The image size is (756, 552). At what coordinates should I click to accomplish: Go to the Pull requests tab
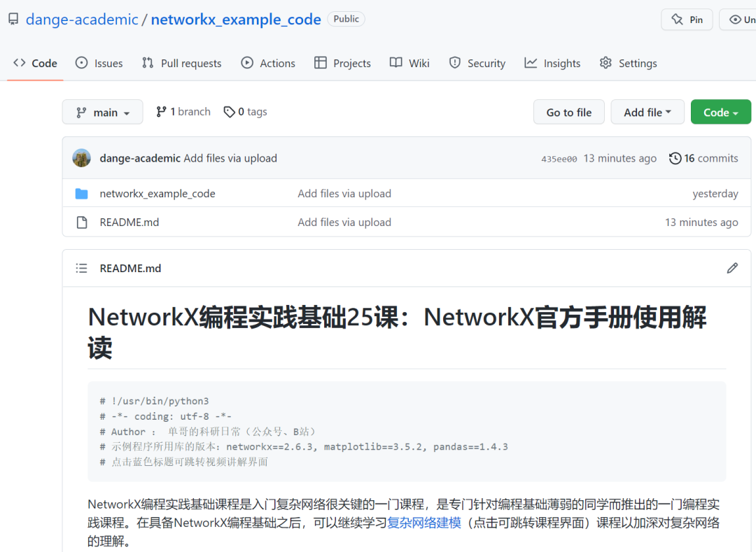[182, 63]
